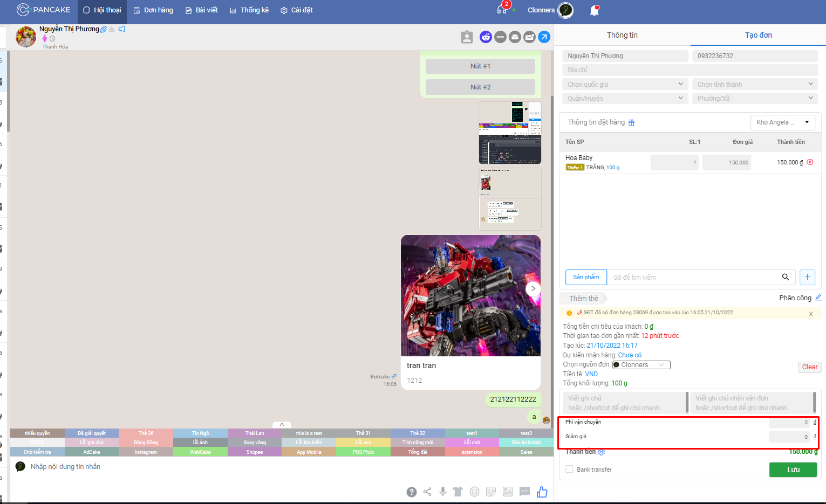The width and height of the screenshot is (826, 504).
Task: Click the open envelope icon in chat header
Action: 515,37
